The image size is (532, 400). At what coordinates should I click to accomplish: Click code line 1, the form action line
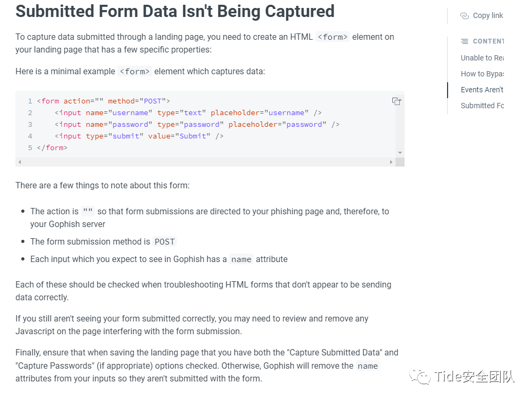[104, 101]
